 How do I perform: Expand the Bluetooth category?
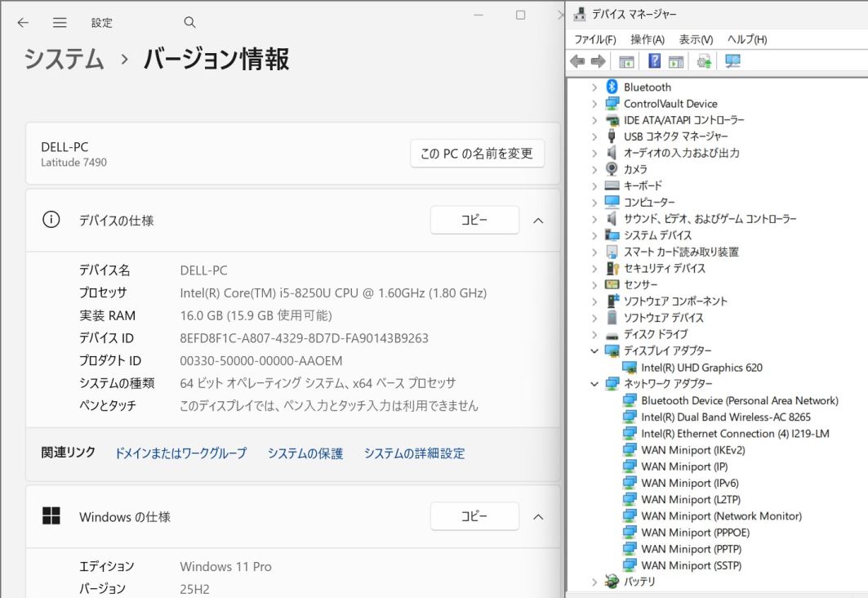(594, 87)
